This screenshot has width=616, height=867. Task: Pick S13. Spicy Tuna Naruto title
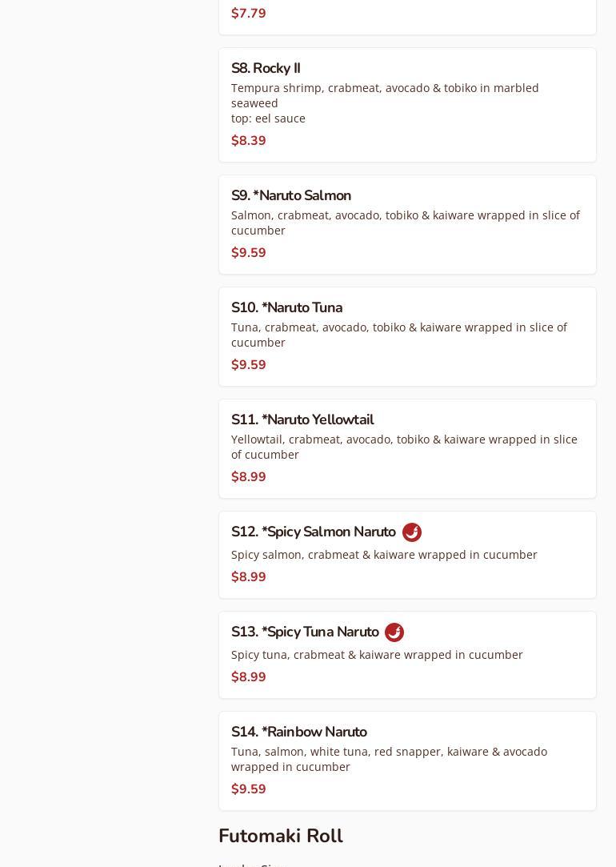(305, 632)
